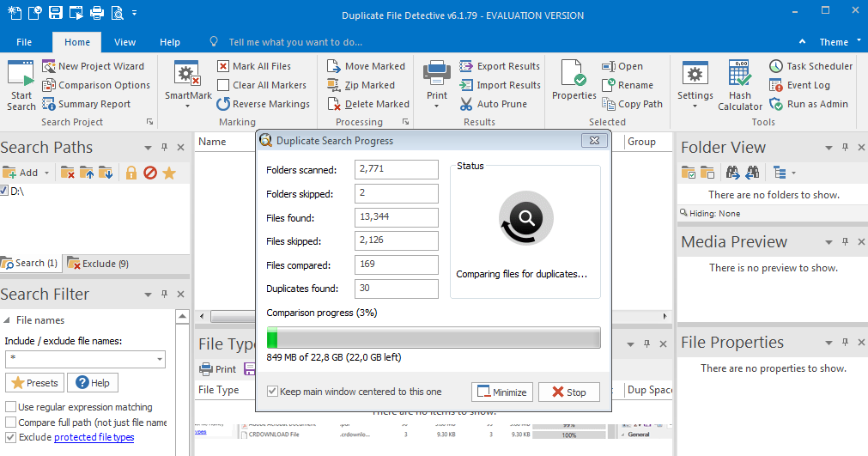Select Zip Marked
Image resolution: width=868 pixels, height=456 pixels.
click(361, 85)
